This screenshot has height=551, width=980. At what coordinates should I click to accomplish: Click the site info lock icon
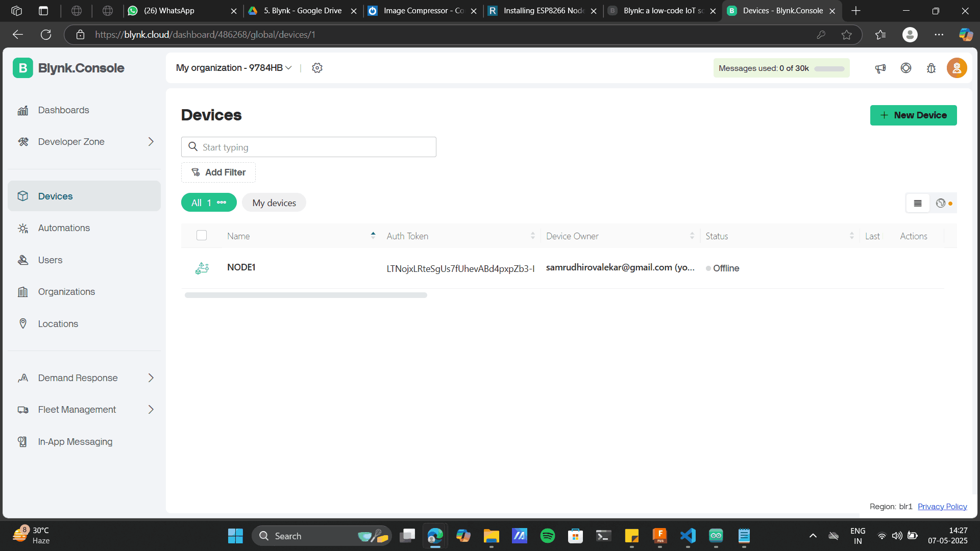click(x=80, y=35)
